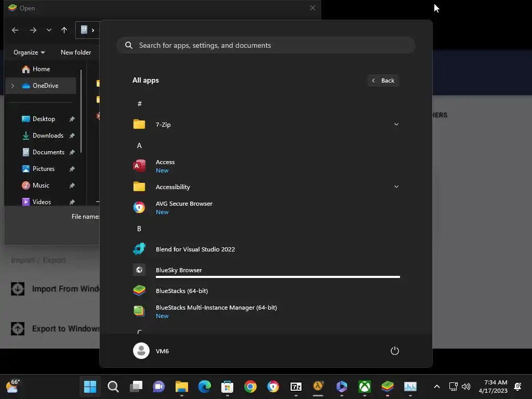Viewport: 532px width, 399px height.
Task: Open the Organize dropdown in Open dialog
Action: click(29, 52)
